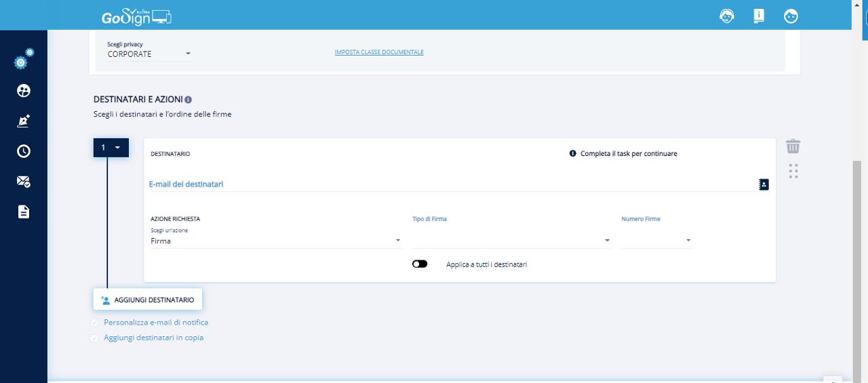Open the clock history sidebar icon
Screen dimensions: 868x383
pos(24,151)
